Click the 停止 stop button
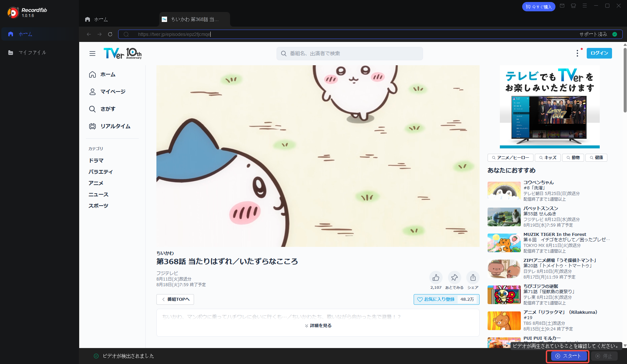This screenshot has width=627, height=364. point(604,356)
